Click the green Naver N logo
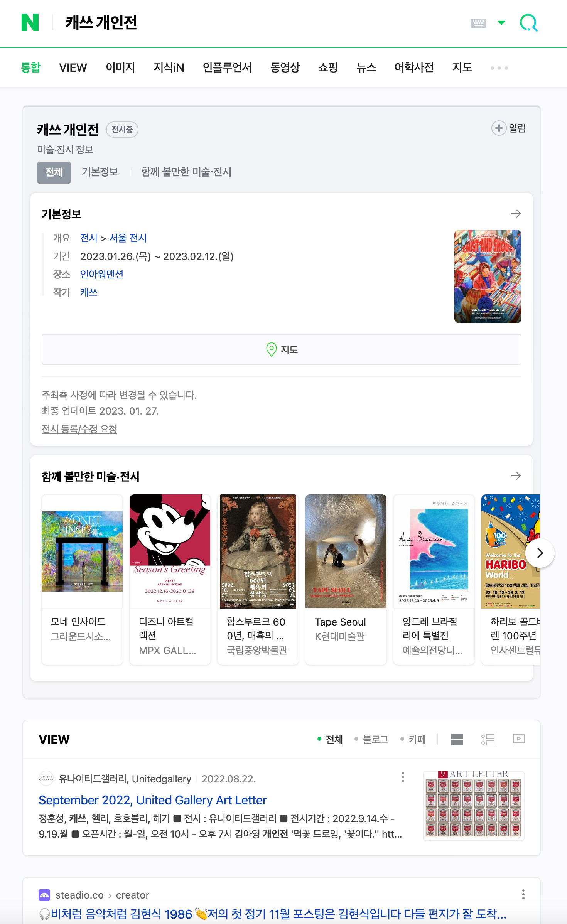 30,22
